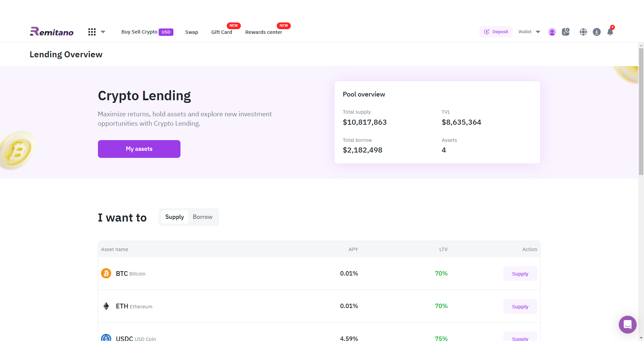Click the Ethereum coin icon
644x362 pixels.
(106, 306)
